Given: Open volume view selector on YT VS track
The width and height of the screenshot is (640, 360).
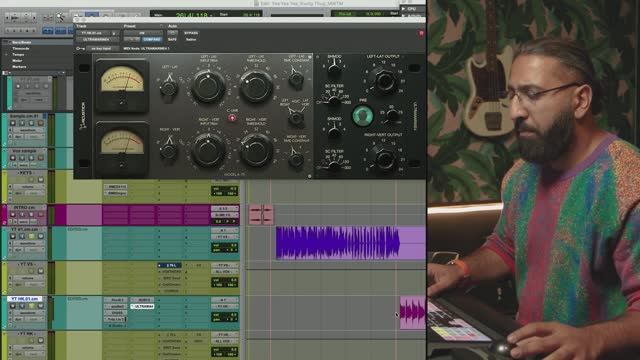Looking at the screenshot, I should (28, 278).
